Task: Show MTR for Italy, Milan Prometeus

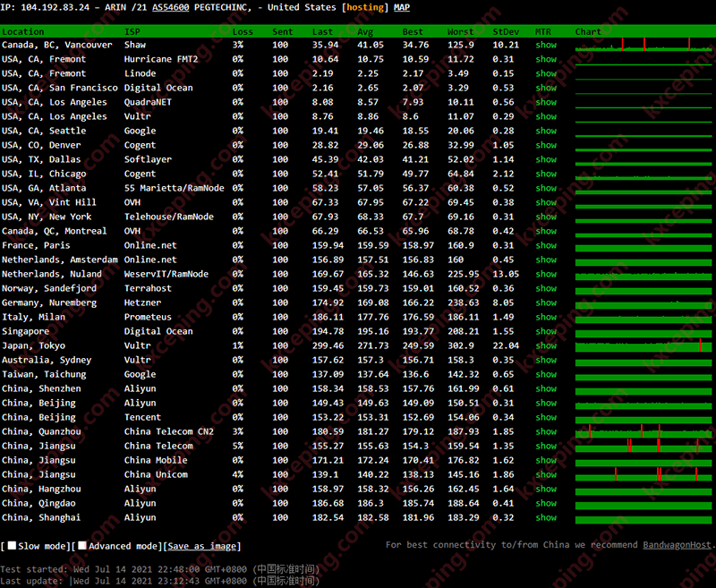Action: click(546, 317)
